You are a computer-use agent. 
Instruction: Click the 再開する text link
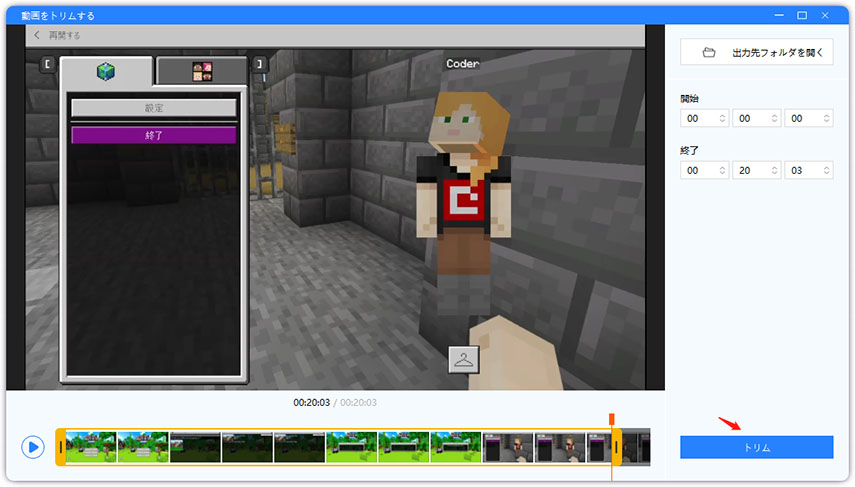[64, 35]
